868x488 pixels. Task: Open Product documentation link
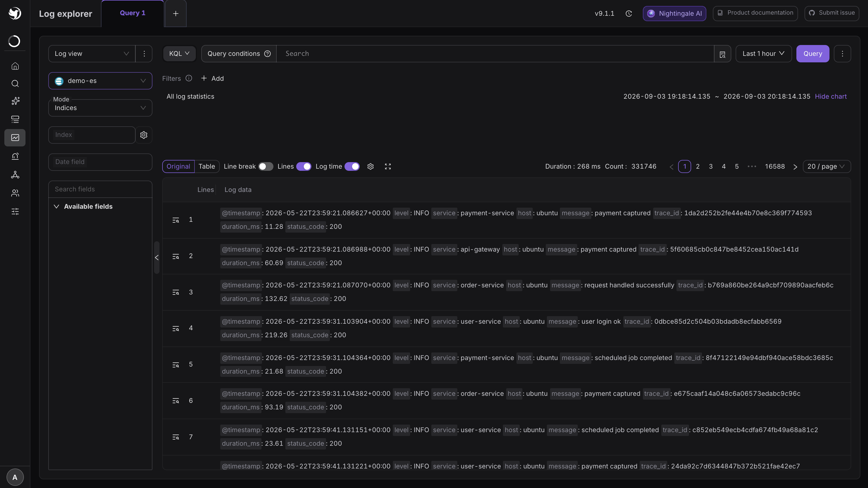tap(755, 13)
